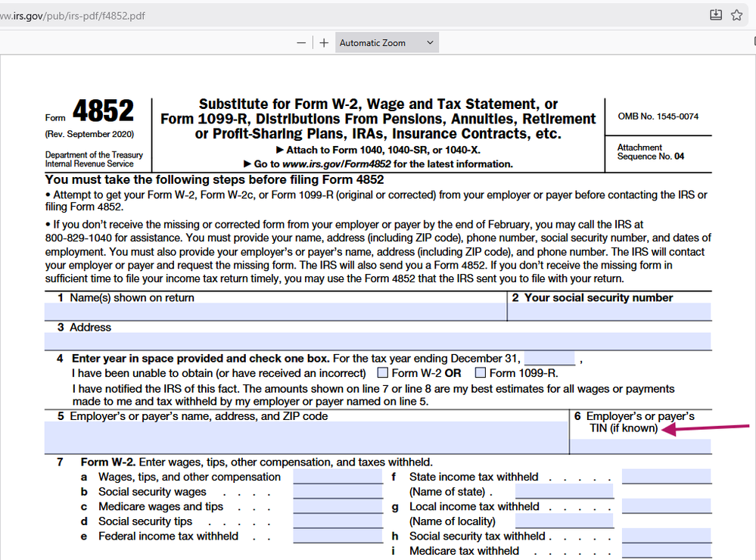Image resolution: width=756 pixels, height=560 pixels.
Task: Click the 'You must take the following steps' heading
Action: coord(215,180)
